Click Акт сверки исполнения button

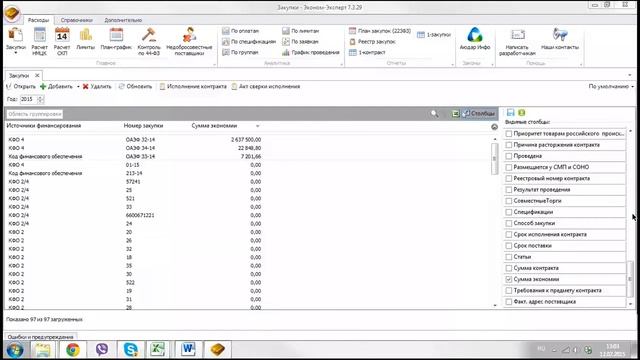[265, 87]
